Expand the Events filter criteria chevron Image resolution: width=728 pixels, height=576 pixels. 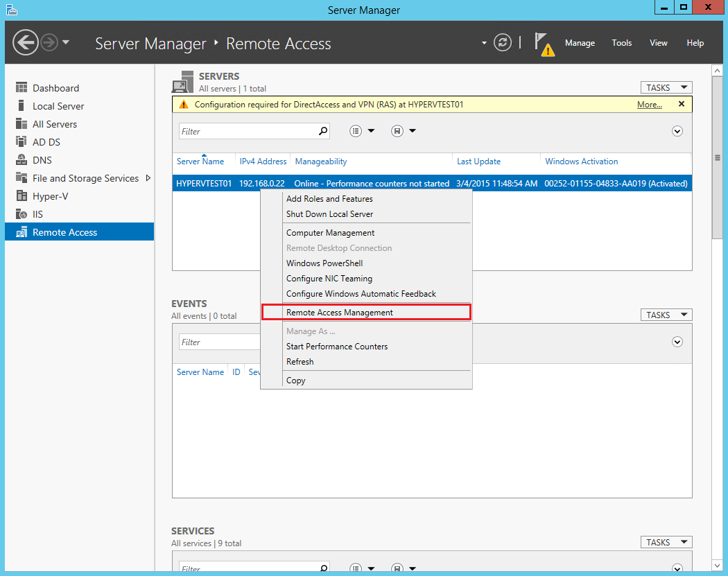tap(677, 342)
